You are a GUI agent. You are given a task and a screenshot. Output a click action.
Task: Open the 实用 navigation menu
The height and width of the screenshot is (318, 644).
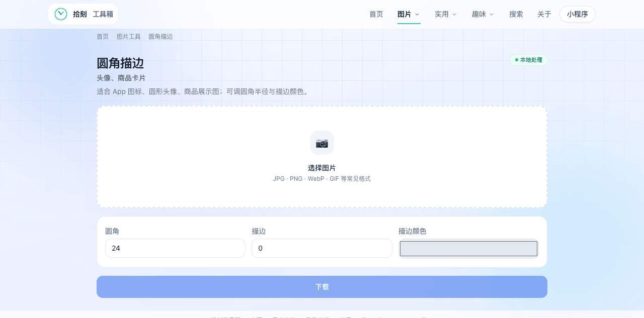(x=446, y=14)
